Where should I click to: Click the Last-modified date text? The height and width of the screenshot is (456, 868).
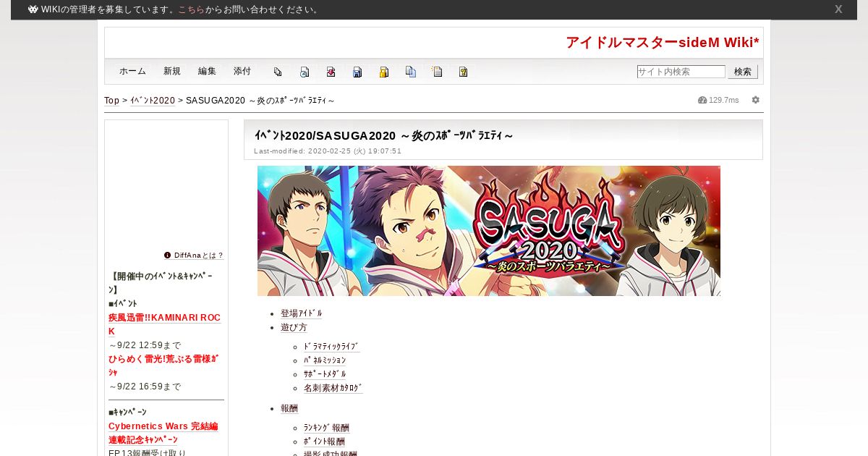pyautogui.click(x=328, y=151)
